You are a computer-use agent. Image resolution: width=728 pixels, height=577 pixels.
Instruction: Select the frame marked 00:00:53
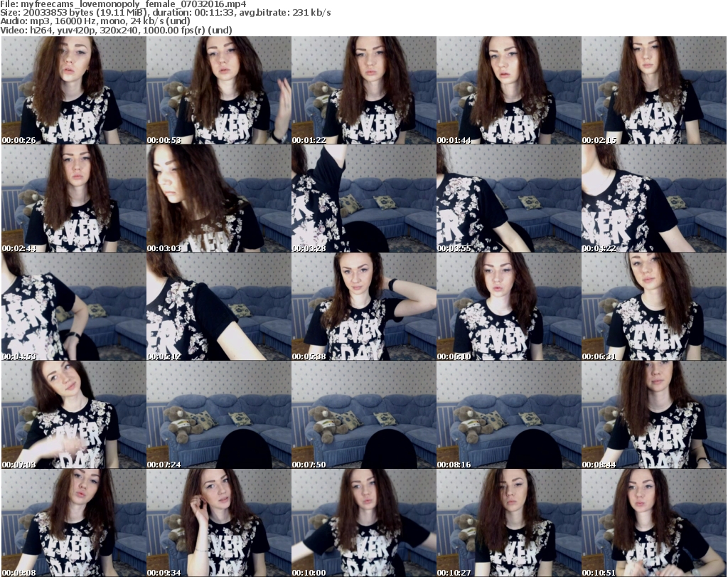(x=218, y=90)
